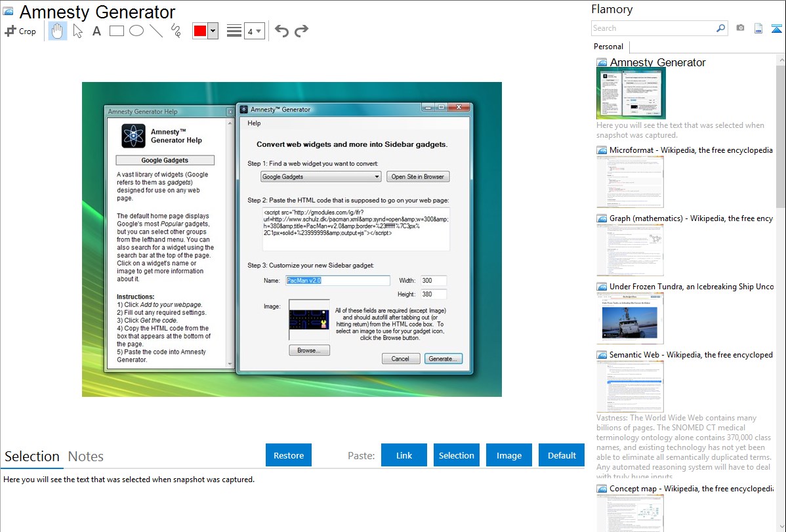Activate the hand pan tool
The image size is (786, 532).
tap(58, 31)
